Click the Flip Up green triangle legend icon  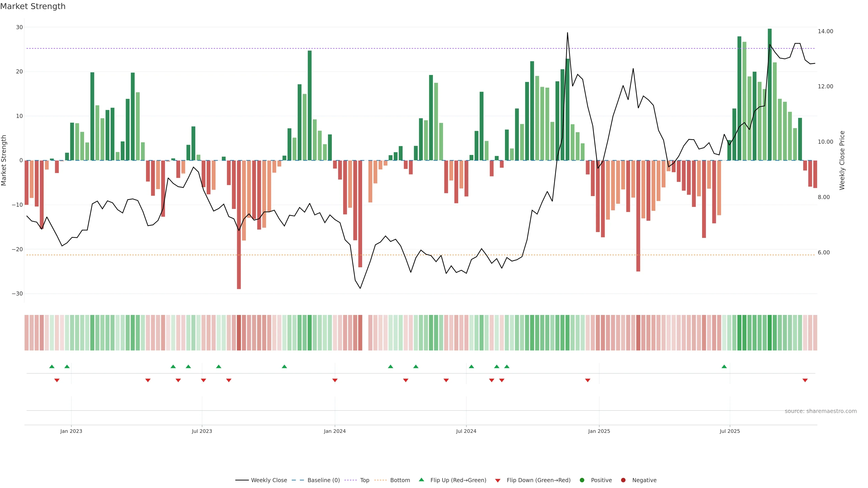click(421, 480)
